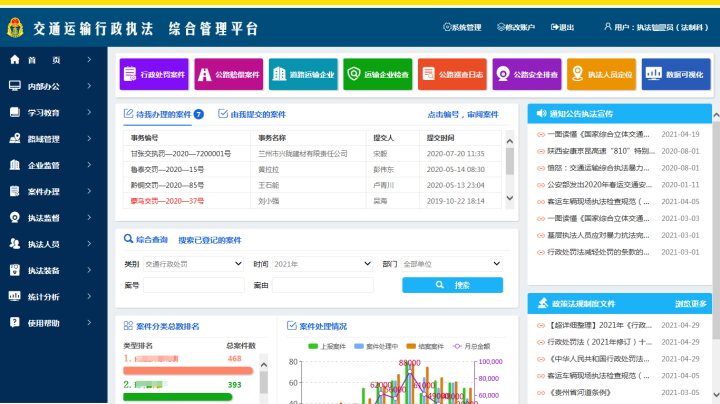Click the user name 执法 label
720x404 pixels.
tap(657, 28)
